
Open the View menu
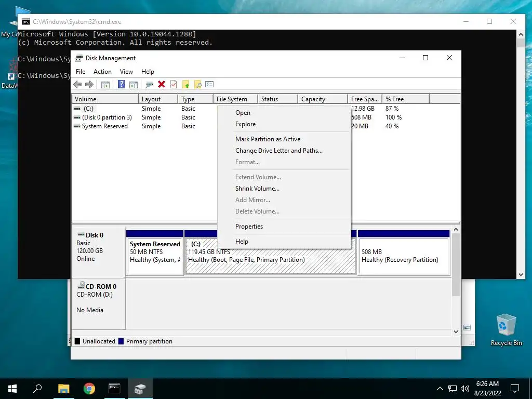[x=126, y=72]
